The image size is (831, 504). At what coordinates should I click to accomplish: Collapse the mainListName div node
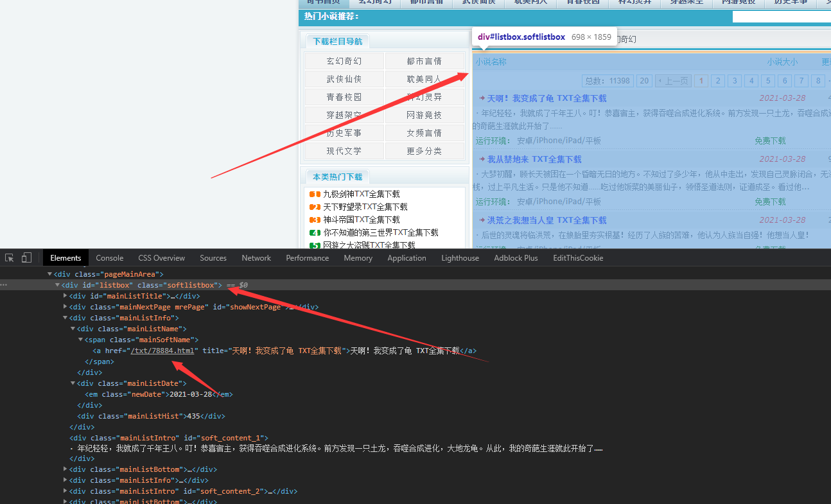pyautogui.click(x=73, y=329)
